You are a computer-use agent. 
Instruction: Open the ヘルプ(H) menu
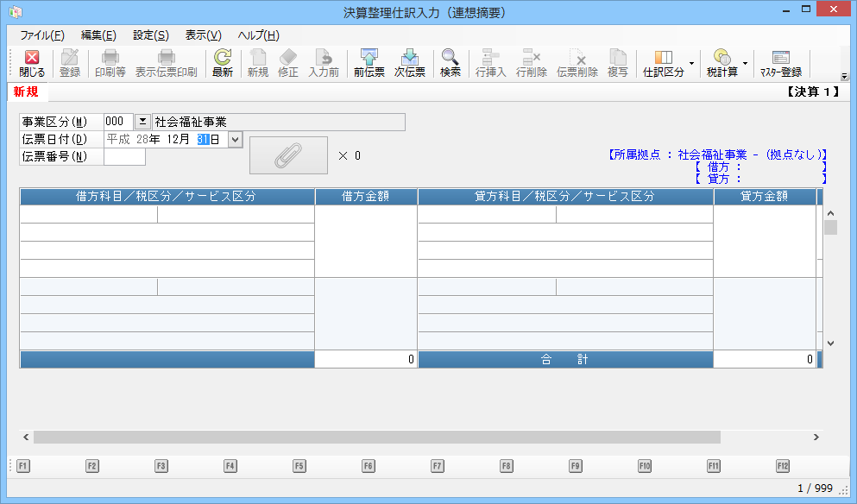258,35
